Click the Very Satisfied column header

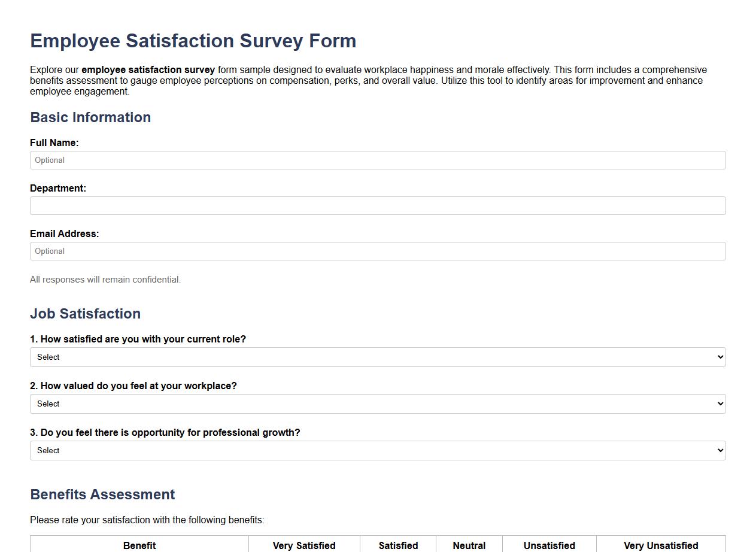pyautogui.click(x=304, y=545)
